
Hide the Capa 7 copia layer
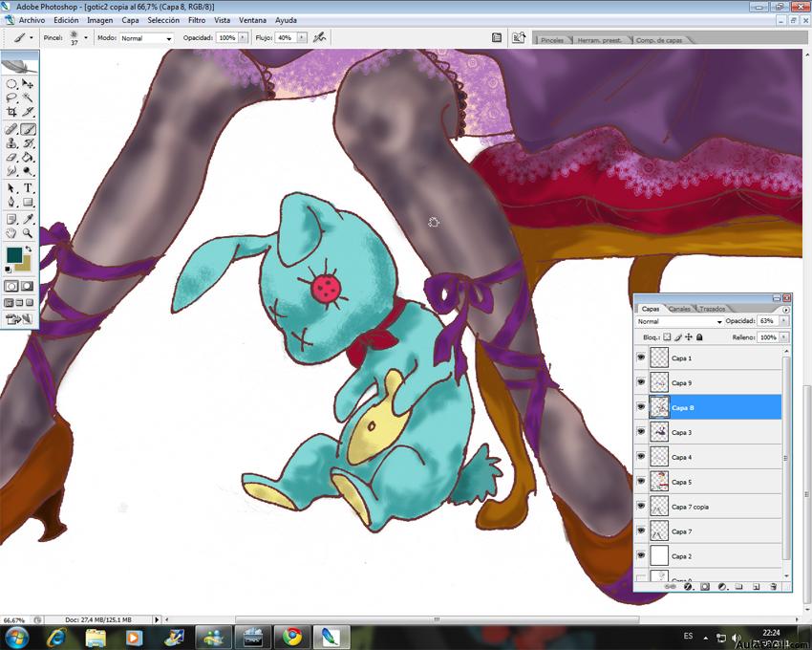[641, 507]
